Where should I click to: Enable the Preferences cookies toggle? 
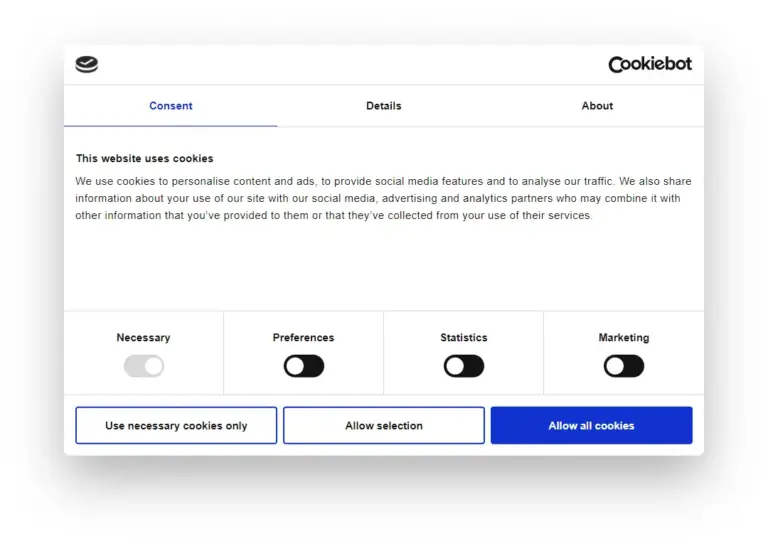[x=304, y=366]
